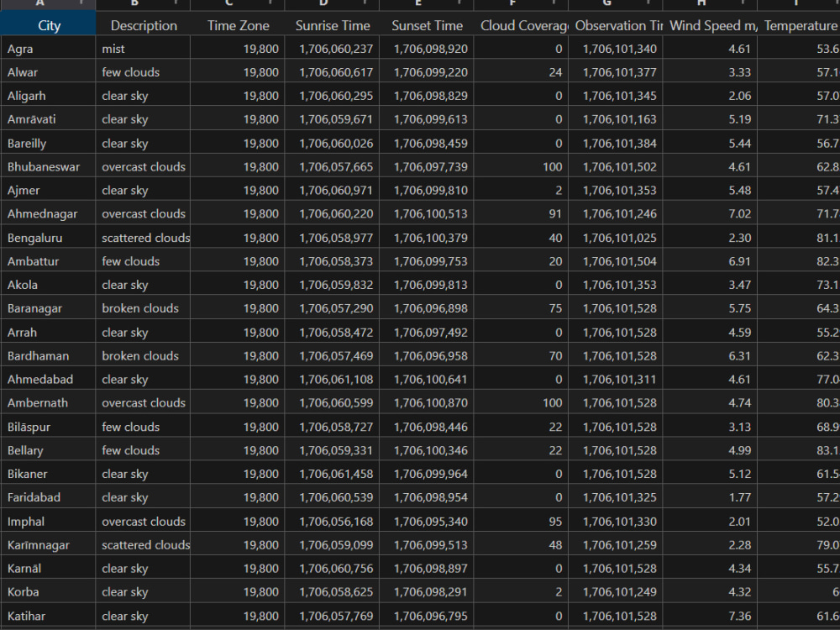Click the Bengaluru city cell
840x630 pixels.
tap(48, 238)
